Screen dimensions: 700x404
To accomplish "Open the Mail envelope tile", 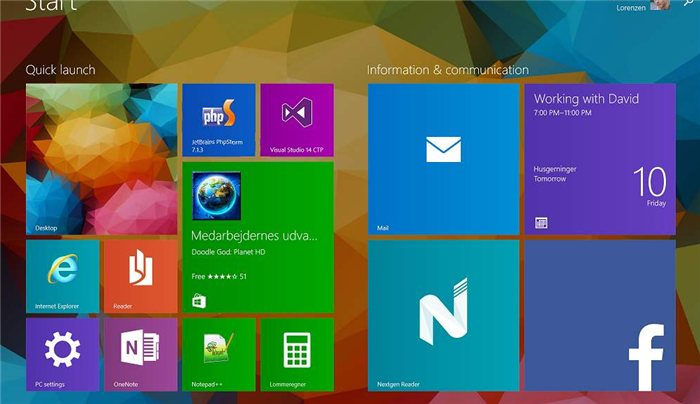I will [443, 159].
